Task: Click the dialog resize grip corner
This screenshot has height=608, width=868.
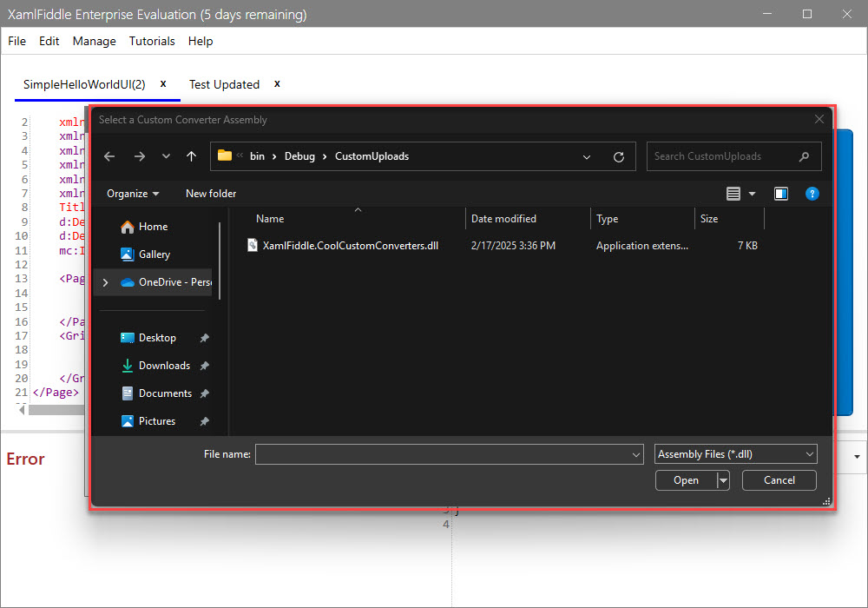Action: pyautogui.click(x=826, y=502)
